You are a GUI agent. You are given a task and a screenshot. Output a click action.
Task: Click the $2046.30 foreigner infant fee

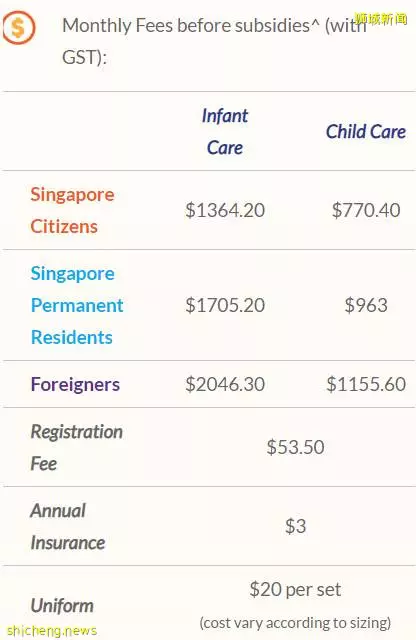(x=225, y=384)
